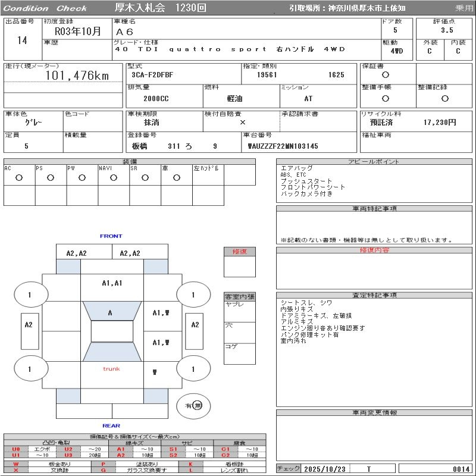Viewport: 476px width, 476px height.
Task: Click chassis number WAUZZZF22MN103145
Action: coord(283,146)
